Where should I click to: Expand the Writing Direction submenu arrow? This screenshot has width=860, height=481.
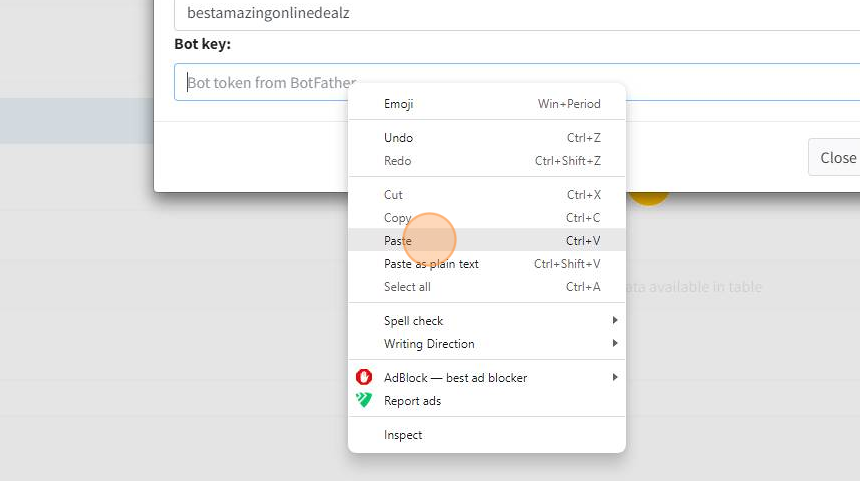pos(615,343)
